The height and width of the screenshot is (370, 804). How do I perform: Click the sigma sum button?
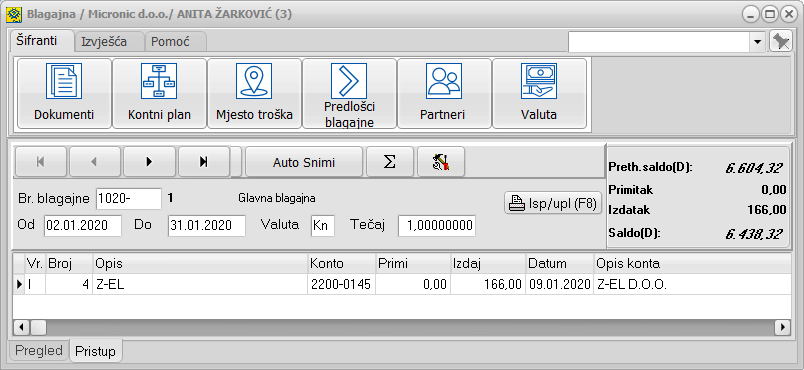(390, 162)
